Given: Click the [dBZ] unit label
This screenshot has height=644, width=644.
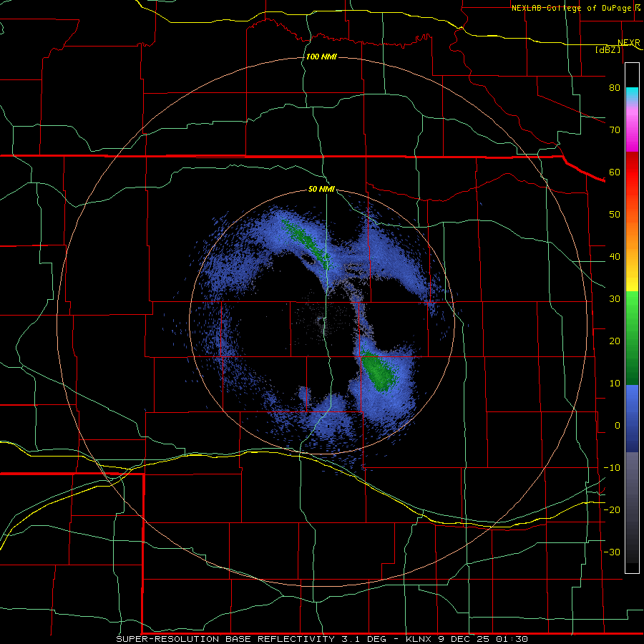Looking at the screenshot, I should pos(608,49).
